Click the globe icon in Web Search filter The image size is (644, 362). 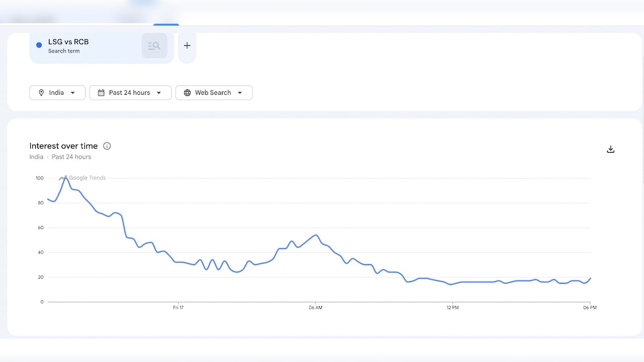tap(187, 93)
